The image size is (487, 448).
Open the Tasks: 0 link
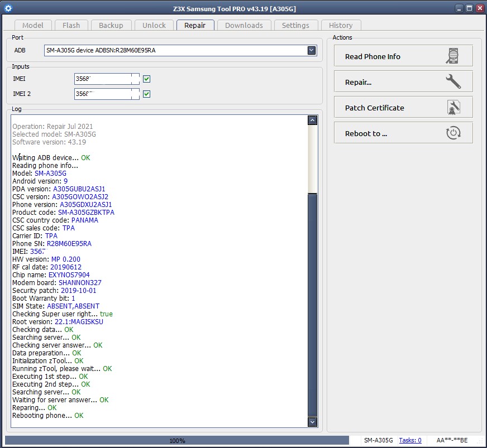[410, 440]
